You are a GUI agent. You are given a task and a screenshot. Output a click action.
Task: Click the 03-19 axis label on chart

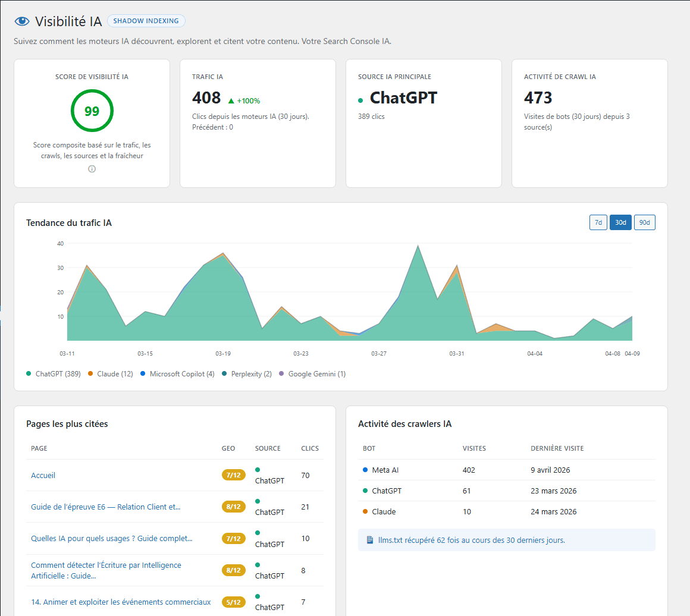pos(222,353)
